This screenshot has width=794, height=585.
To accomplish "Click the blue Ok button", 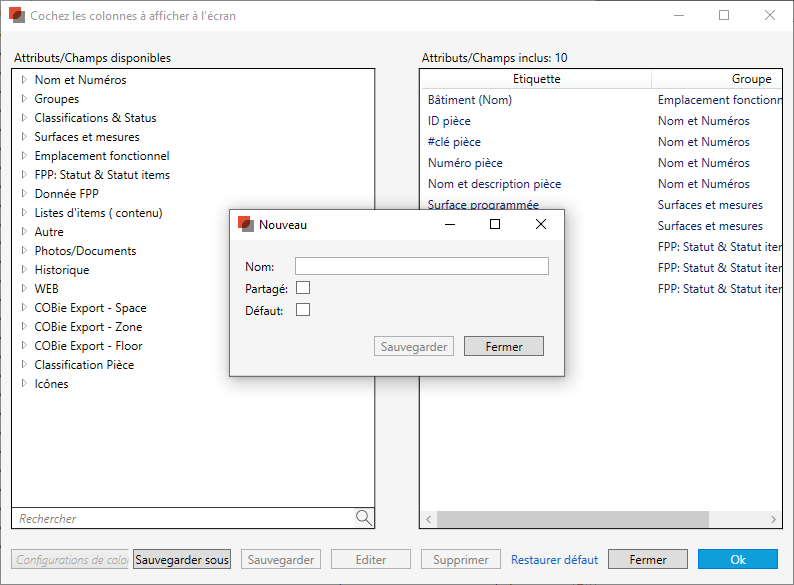I will click(x=738, y=559).
